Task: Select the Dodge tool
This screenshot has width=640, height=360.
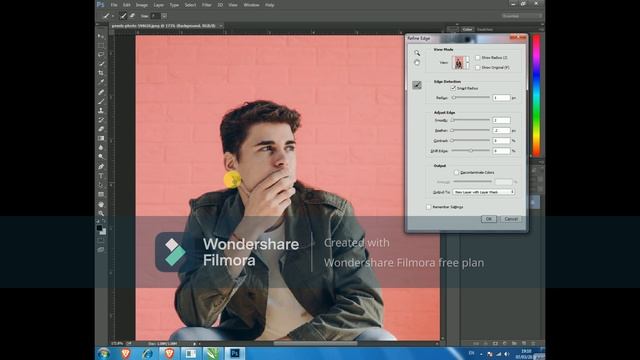Action: 101,157
